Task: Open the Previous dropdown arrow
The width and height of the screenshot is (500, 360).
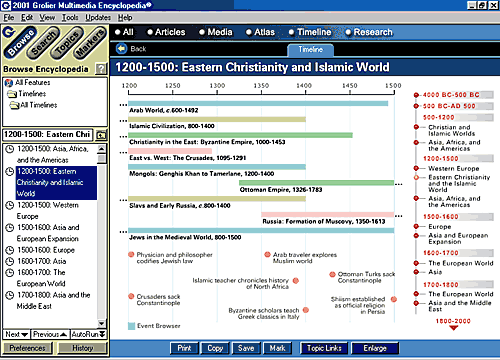Action: pyautogui.click(x=64, y=334)
